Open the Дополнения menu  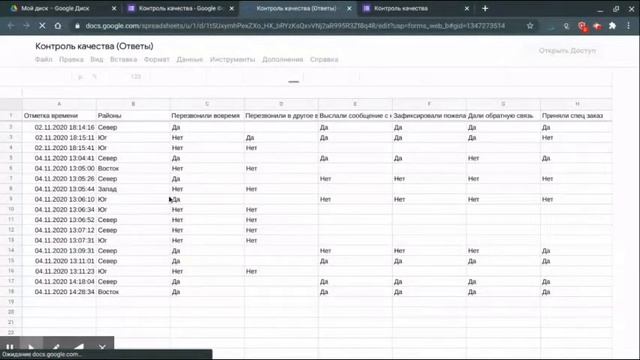pos(282,60)
